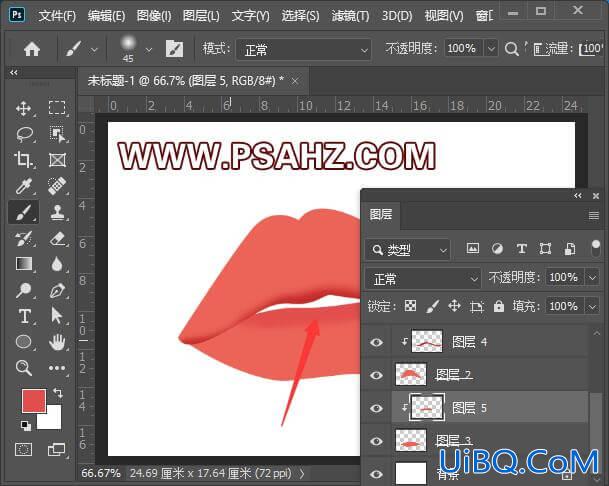Open the Edit Toolbar three-dots menu
This screenshot has height=486, width=609.
(57, 368)
